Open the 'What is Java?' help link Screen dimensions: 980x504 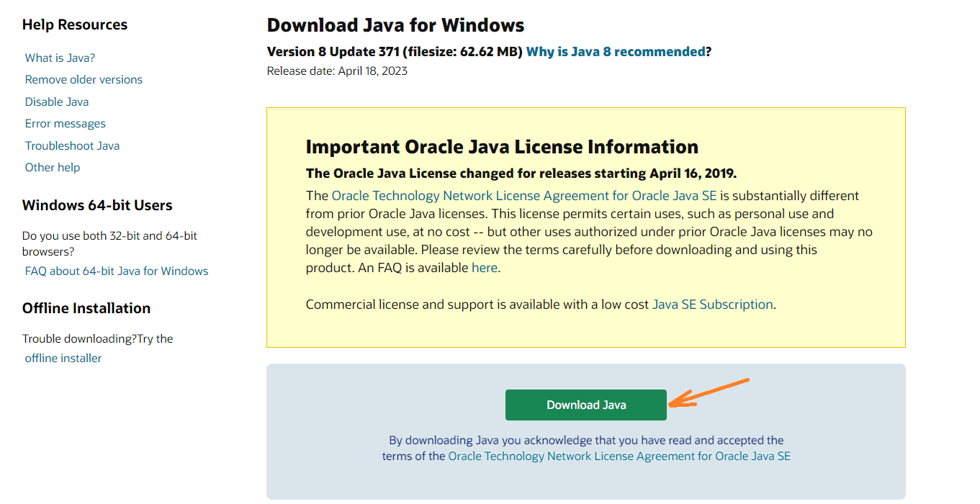[x=60, y=58]
